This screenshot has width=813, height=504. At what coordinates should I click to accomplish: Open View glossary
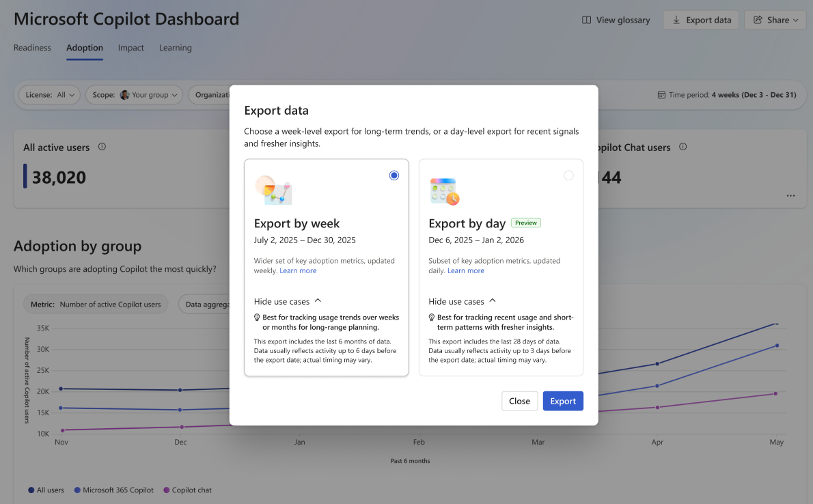click(616, 20)
